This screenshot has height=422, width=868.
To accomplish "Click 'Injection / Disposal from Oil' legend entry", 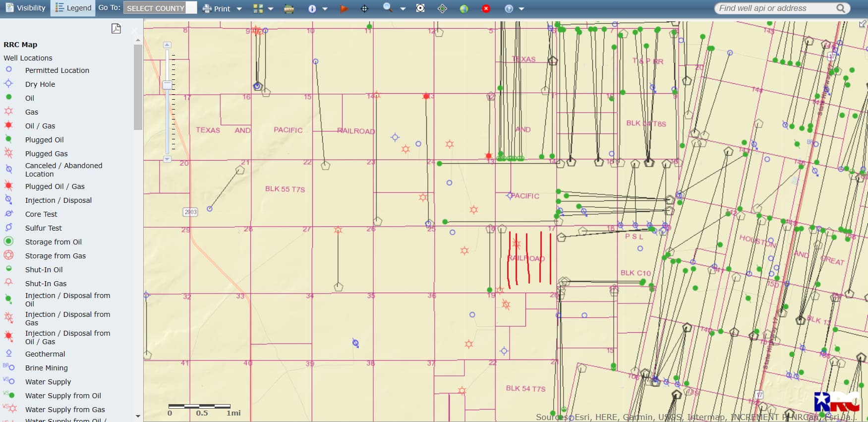I will click(x=67, y=300).
